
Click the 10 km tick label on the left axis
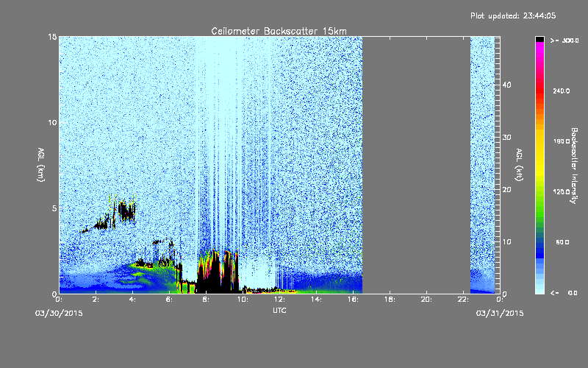[52, 123]
